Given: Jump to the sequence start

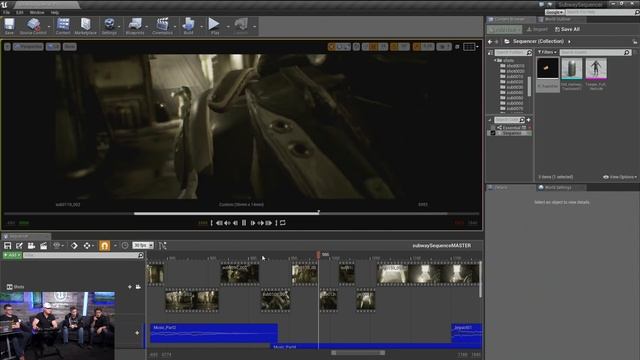Looking at the screenshot, I should (211, 223).
